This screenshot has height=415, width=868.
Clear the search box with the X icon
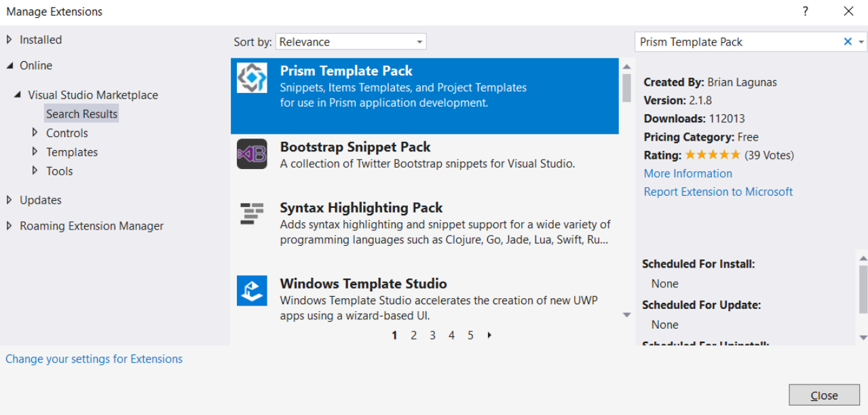click(848, 42)
